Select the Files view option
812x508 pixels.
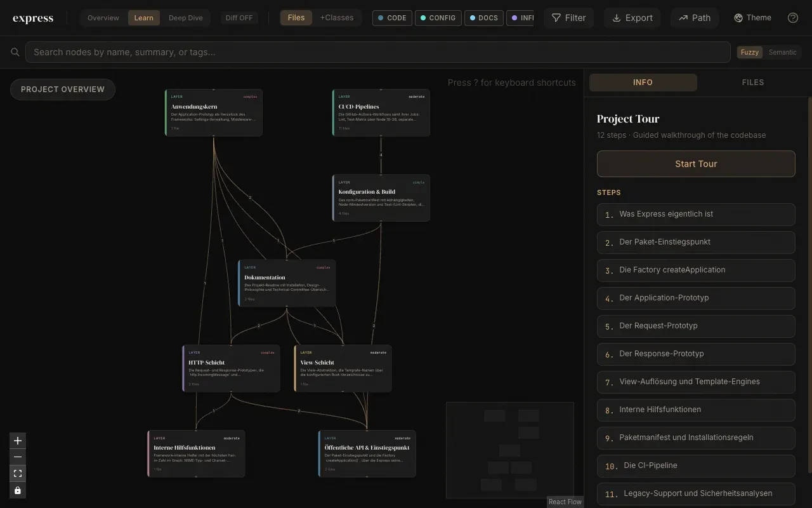pos(296,18)
